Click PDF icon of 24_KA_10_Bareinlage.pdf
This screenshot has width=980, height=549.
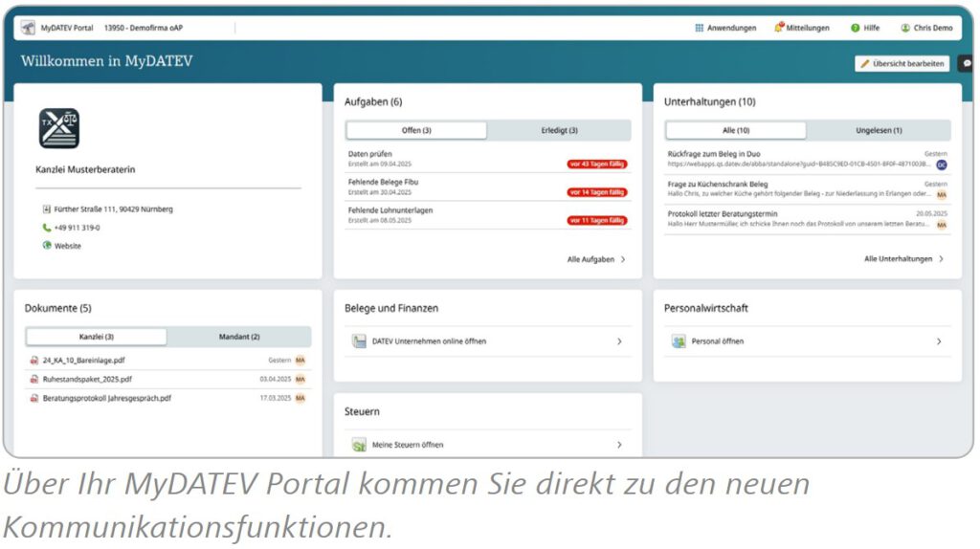(x=33, y=361)
